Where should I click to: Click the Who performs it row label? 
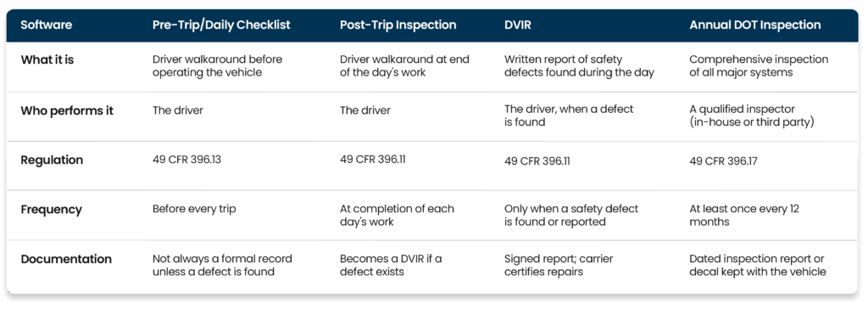click(x=67, y=110)
